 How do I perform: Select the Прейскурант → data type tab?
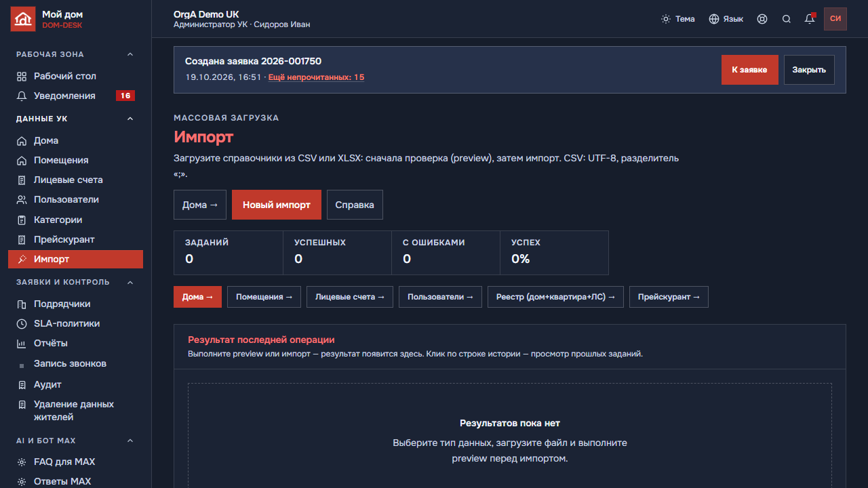tap(669, 297)
